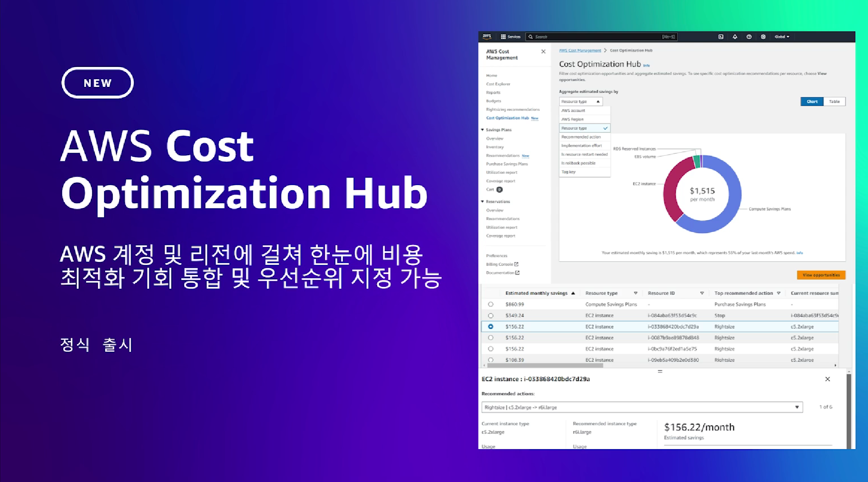
Task: Click the table horizontal scrollbar
Action: (545, 365)
